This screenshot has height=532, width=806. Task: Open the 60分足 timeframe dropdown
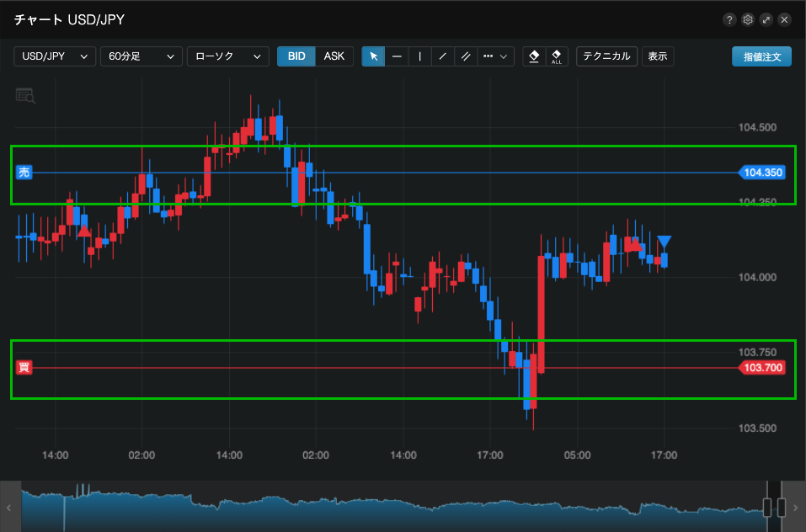click(141, 56)
